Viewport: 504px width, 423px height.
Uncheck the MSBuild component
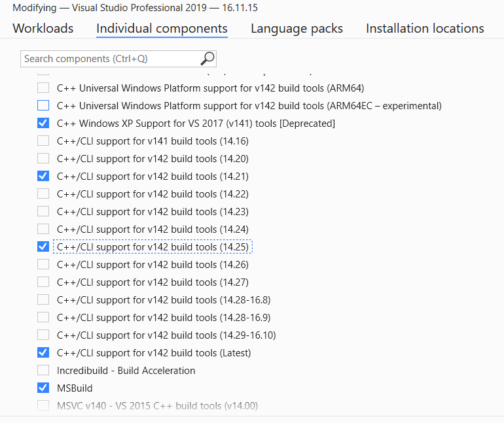(43, 388)
